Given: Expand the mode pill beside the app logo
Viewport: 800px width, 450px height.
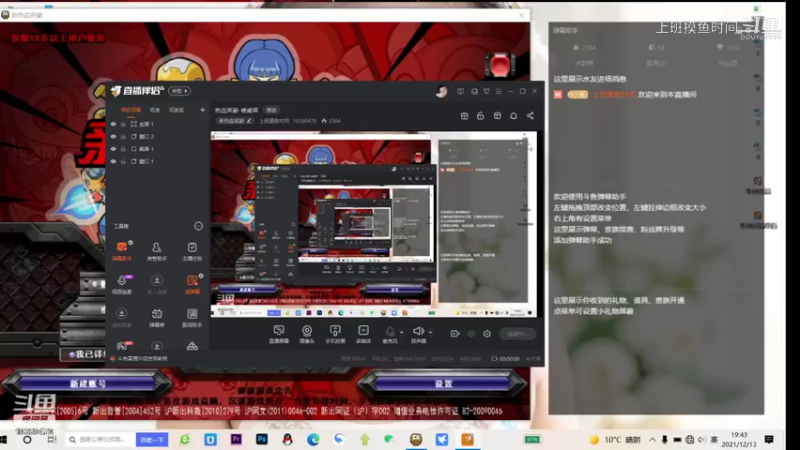Looking at the screenshot, I should coord(179,91).
